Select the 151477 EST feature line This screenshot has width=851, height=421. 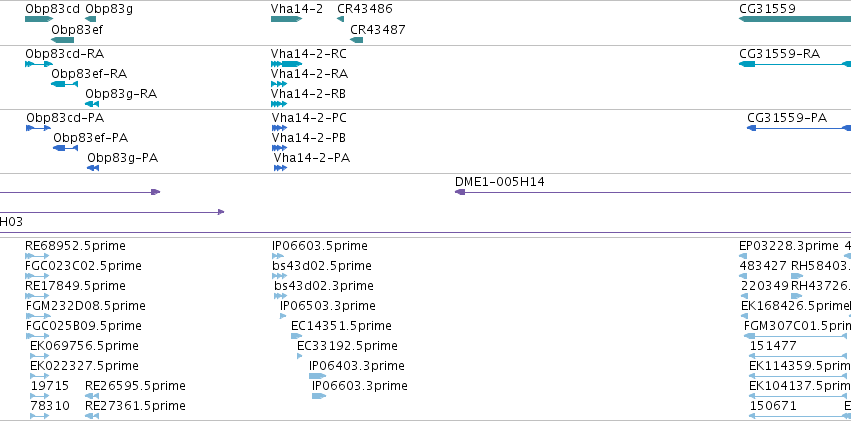799,356
